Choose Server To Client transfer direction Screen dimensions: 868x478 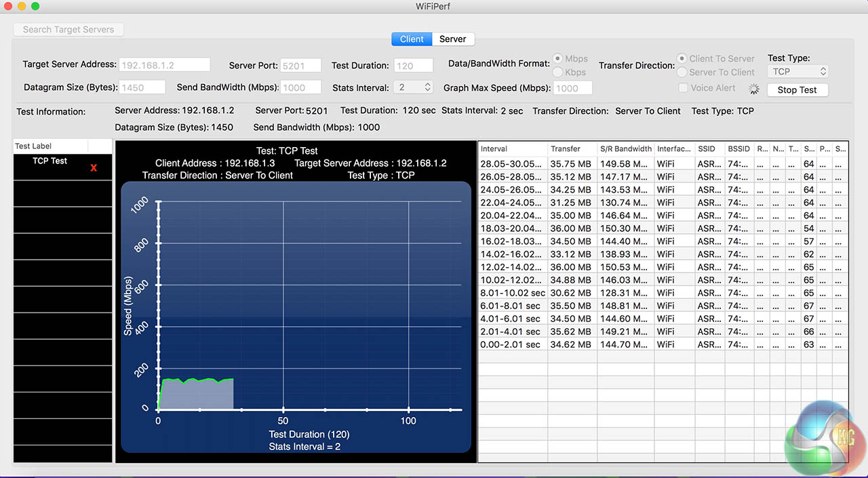(682, 72)
